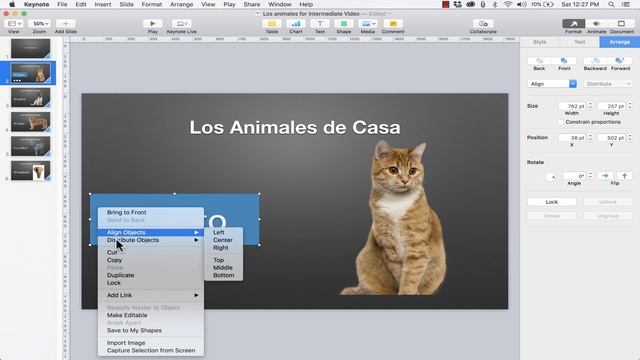The height and width of the screenshot is (360, 640).
Task: Open the Align Objects submenu
Action: point(151,232)
